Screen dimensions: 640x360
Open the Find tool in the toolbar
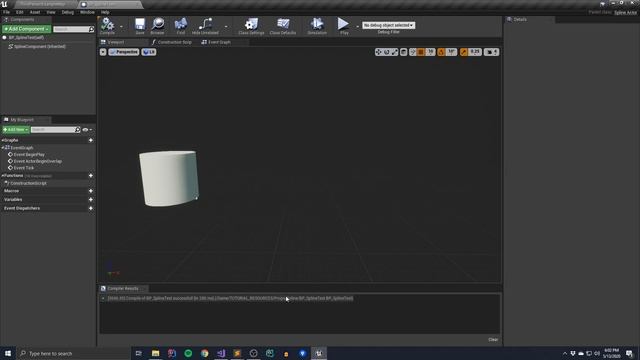click(x=181, y=25)
